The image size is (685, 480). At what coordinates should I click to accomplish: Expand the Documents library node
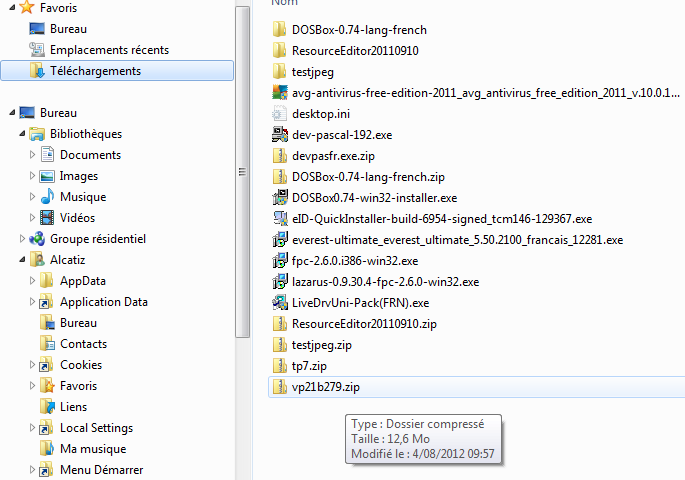33,155
